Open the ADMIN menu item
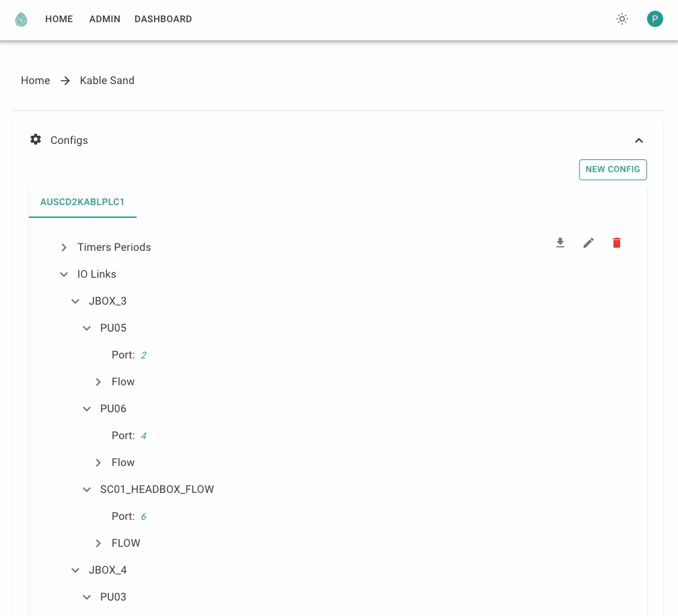Image resolution: width=678 pixels, height=616 pixels. [x=105, y=20]
